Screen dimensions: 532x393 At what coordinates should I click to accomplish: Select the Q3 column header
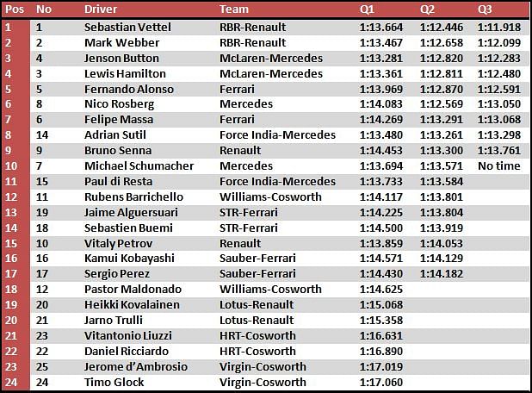[485, 9]
